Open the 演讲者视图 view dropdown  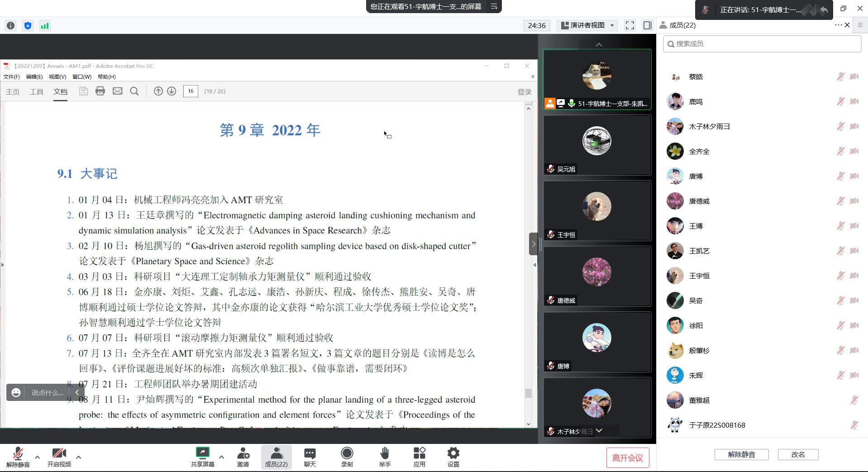click(x=587, y=25)
